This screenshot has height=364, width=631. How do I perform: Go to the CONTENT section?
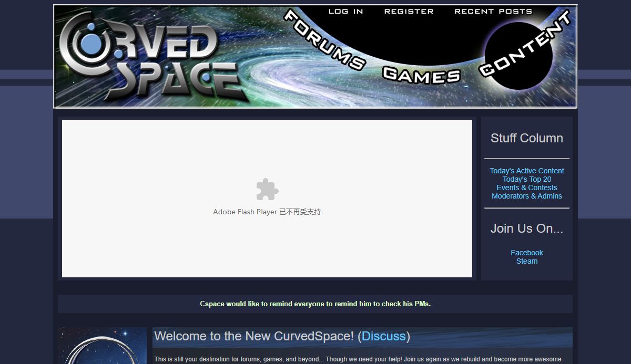tap(525, 43)
